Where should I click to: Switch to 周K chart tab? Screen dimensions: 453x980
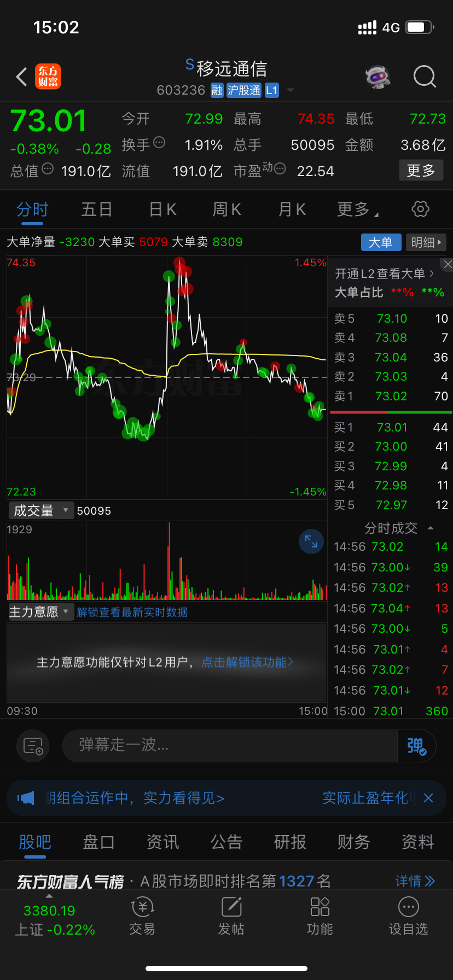(226, 209)
